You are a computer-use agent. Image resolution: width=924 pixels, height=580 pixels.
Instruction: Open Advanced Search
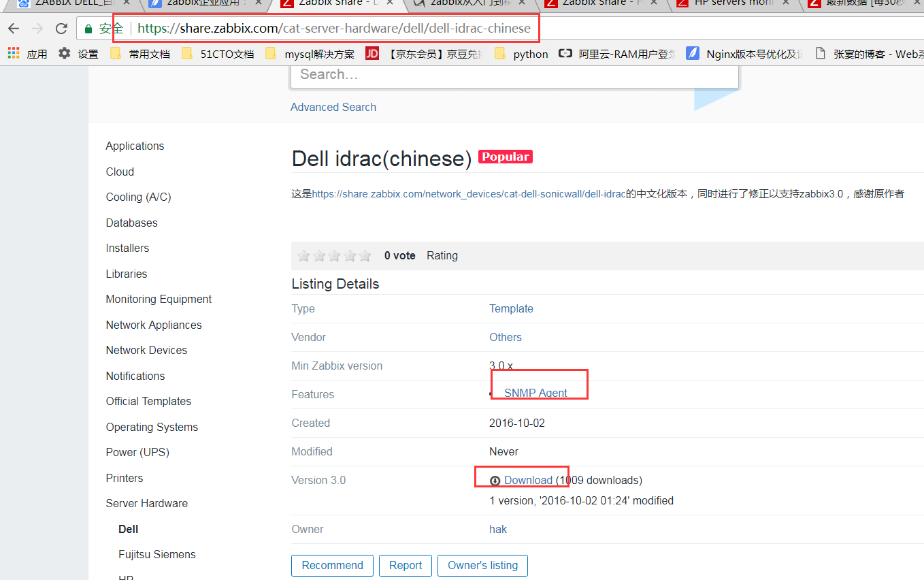coord(333,107)
